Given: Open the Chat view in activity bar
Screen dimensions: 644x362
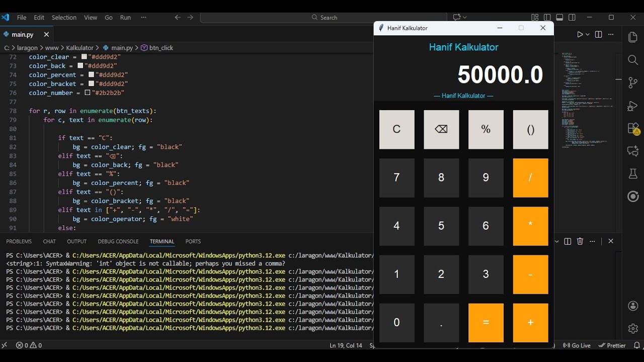Looking at the screenshot, I should [x=633, y=151].
